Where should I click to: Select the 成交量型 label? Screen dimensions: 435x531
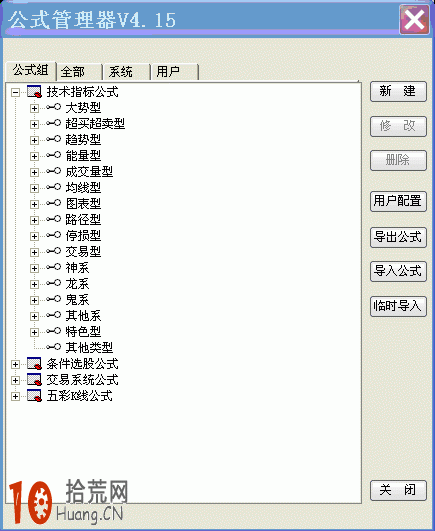click(x=89, y=171)
